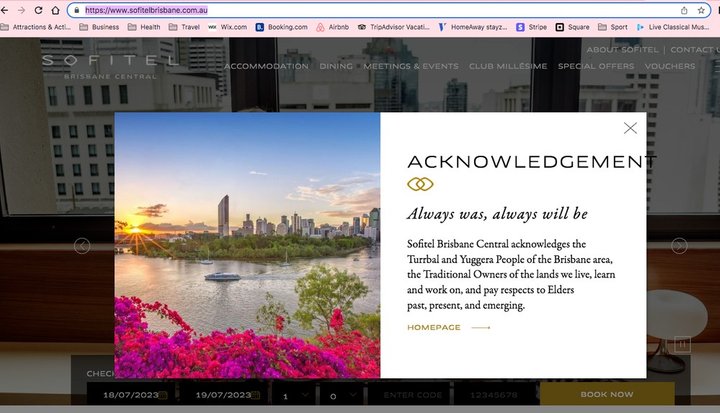The image size is (720, 413).
Task: Open the Accommodation menu
Action: (x=266, y=66)
